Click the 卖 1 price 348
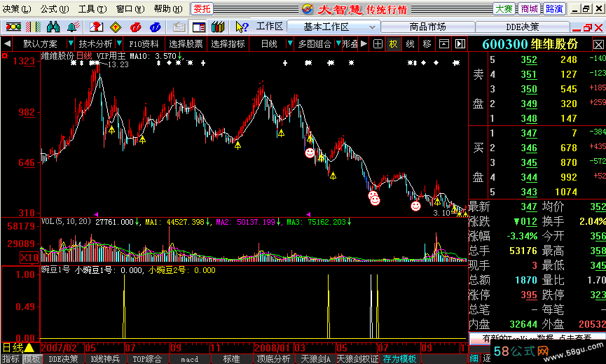The height and width of the screenshot is (364, 606). [x=529, y=118]
